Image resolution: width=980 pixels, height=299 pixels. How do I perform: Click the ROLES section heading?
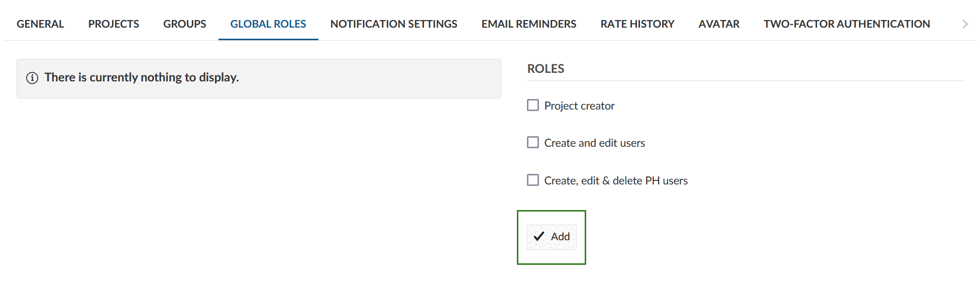[x=546, y=68]
